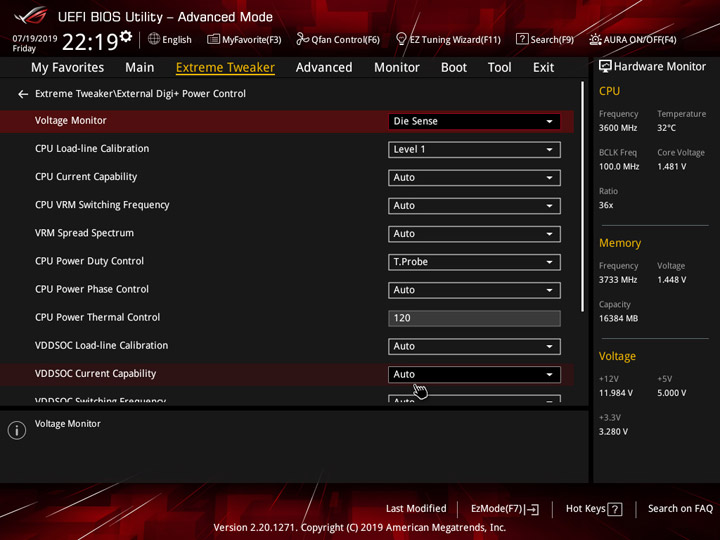Viewport: 720px width, 540px height.
Task: Click the 07/19/2019 date text
Action: (x=34, y=39)
